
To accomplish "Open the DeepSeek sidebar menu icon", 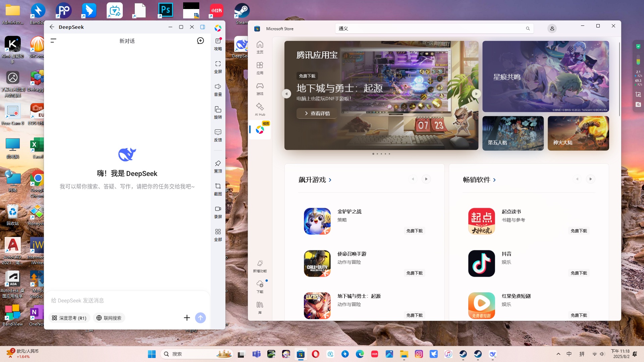I will click(x=53, y=41).
